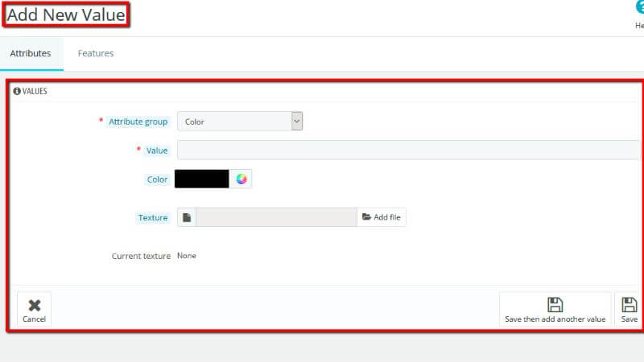Image resolution: width=644 pixels, height=362 pixels.
Task: Click the Add file button
Action: pos(382,217)
